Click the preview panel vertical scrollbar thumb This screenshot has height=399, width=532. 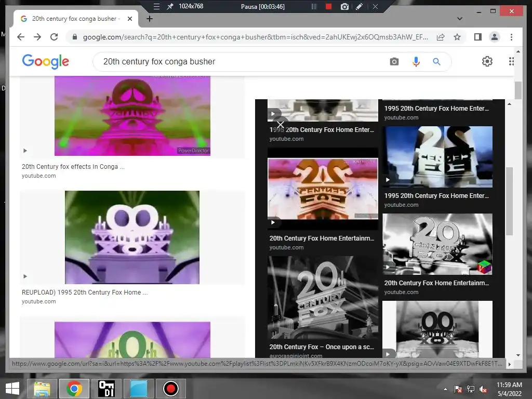509,201
